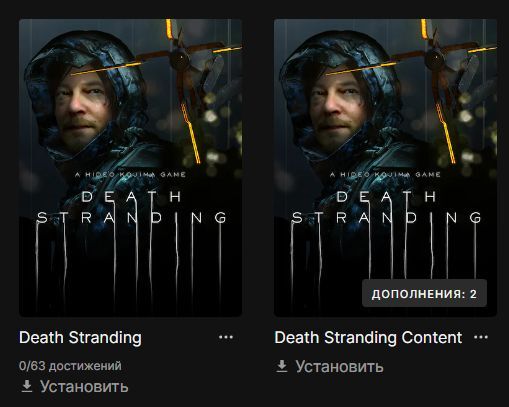This screenshot has width=509, height=407.
Task: Click Установить for Death Stranding Content
Action: 339,367
